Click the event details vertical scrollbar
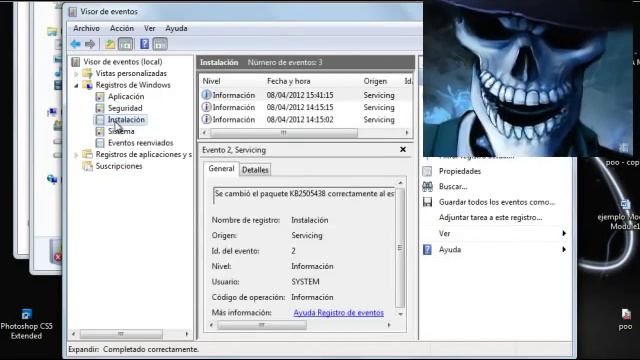This screenshot has width=640, height=360. (400, 248)
